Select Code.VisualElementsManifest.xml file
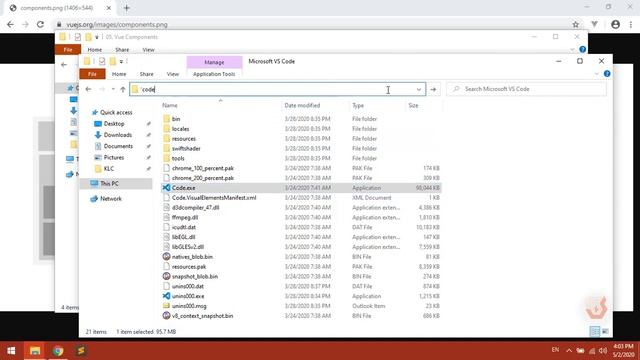The height and width of the screenshot is (360, 640). 214,198
